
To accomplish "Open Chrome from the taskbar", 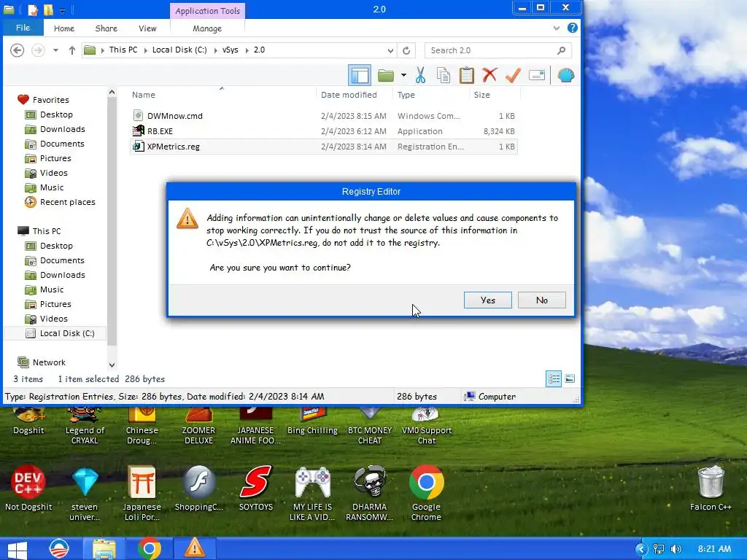I will tap(149, 548).
